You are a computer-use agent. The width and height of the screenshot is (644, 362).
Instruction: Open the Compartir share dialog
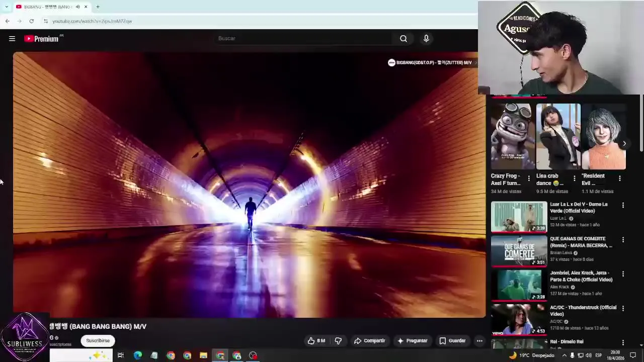click(x=369, y=340)
